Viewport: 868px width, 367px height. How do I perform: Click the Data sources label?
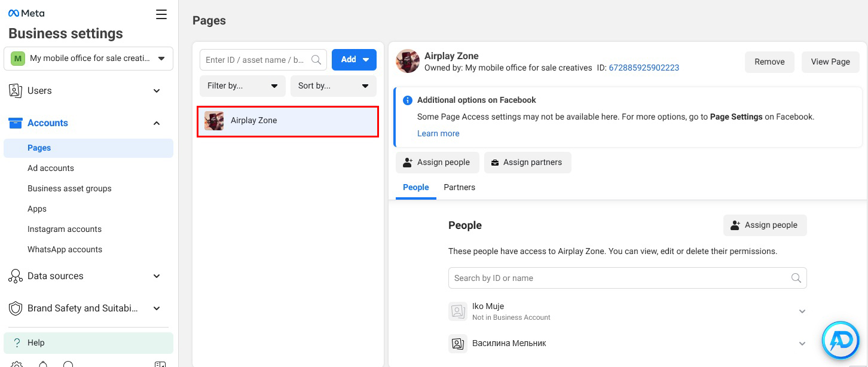click(x=56, y=276)
